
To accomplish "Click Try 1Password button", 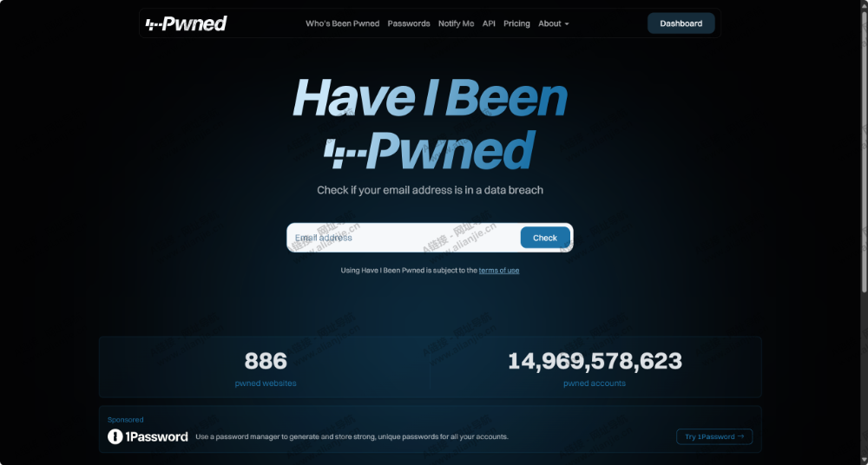I will 714,436.
